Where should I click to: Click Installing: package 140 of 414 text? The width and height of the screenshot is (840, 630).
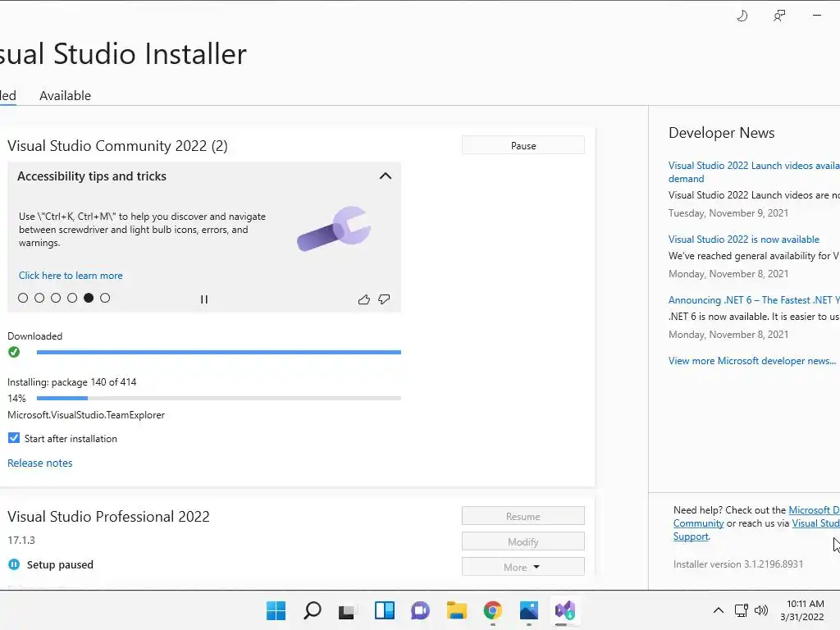tap(72, 382)
